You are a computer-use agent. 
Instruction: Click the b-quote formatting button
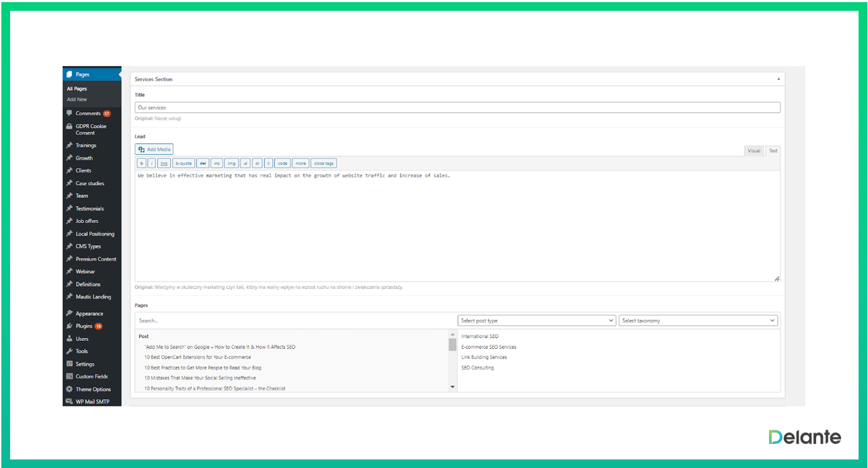(x=183, y=163)
